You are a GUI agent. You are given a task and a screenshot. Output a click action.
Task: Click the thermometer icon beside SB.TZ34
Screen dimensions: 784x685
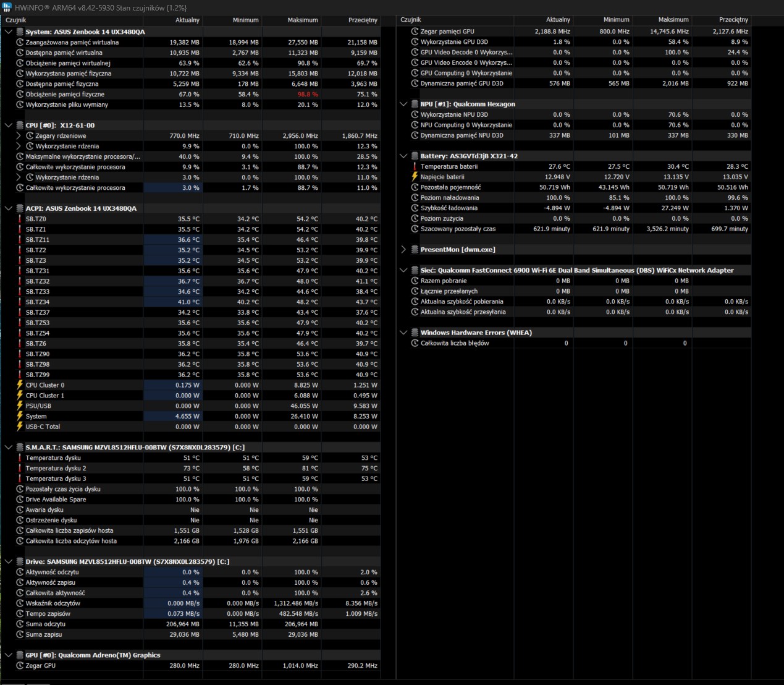[x=20, y=302]
